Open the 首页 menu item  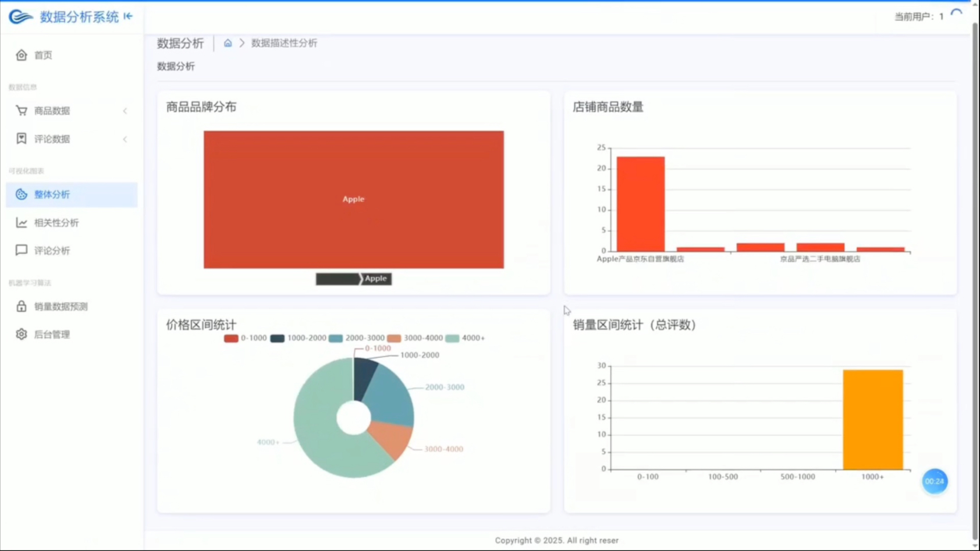coord(72,55)
